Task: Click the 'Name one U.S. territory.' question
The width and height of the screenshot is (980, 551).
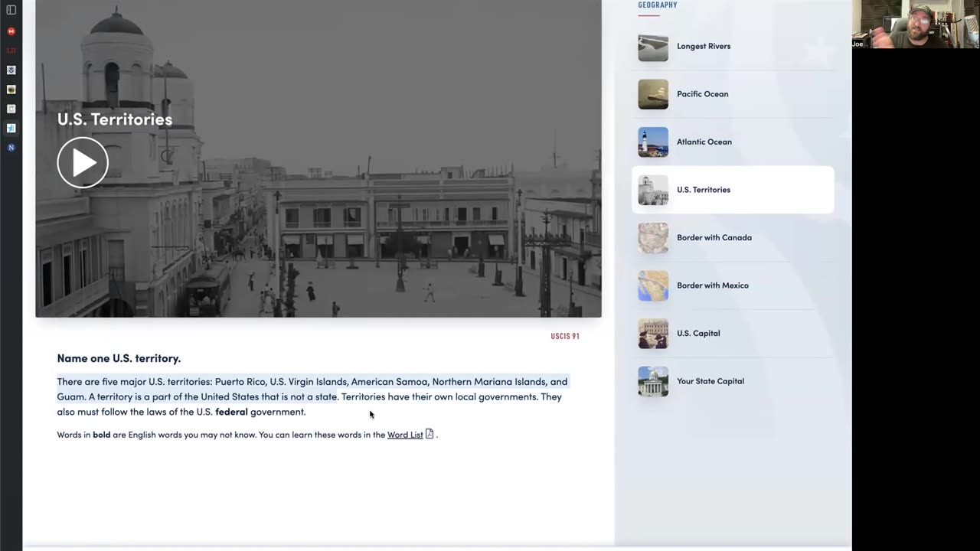Action: (119, 358)
